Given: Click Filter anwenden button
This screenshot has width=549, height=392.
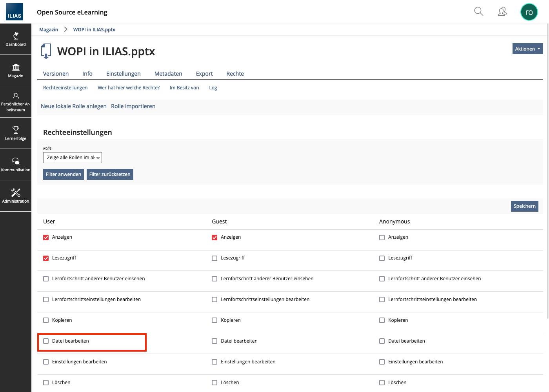Looking at the screenshot, I should click(64, 174).
